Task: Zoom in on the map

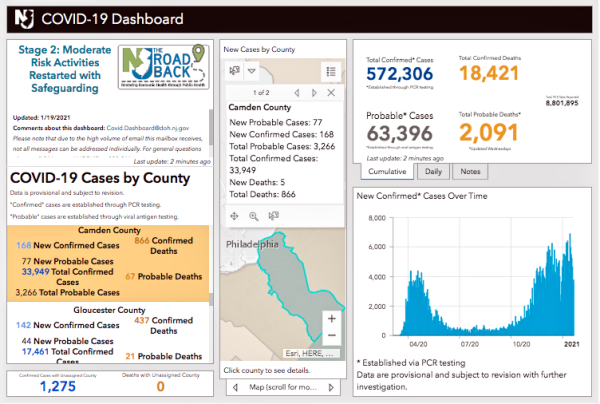Action: coord(331,319)
